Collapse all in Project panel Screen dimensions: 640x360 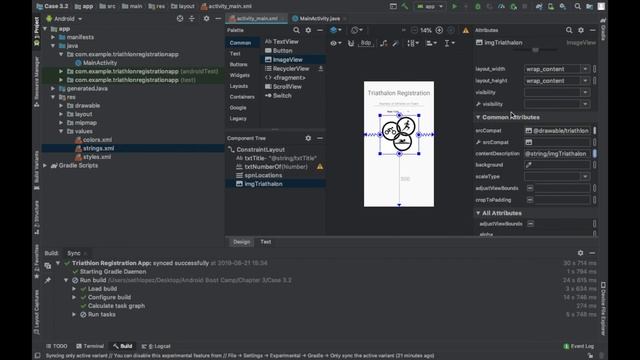[192, 19]
